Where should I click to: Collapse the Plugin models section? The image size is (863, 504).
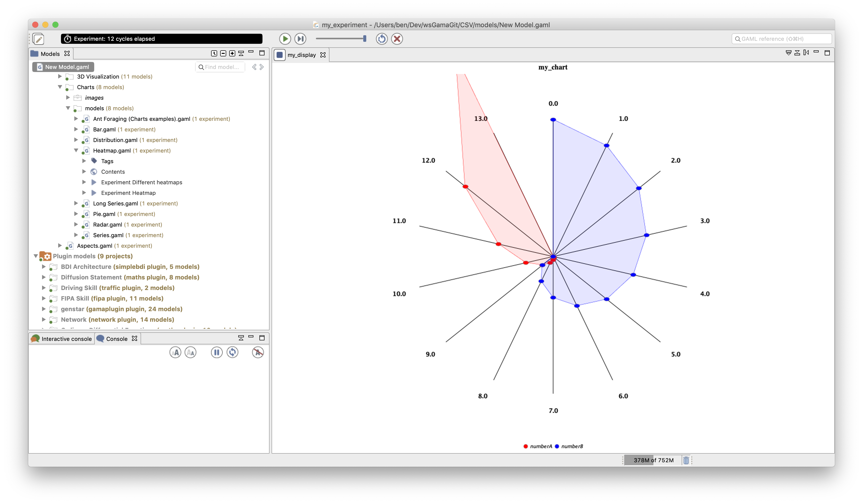(x=36, y=256)
